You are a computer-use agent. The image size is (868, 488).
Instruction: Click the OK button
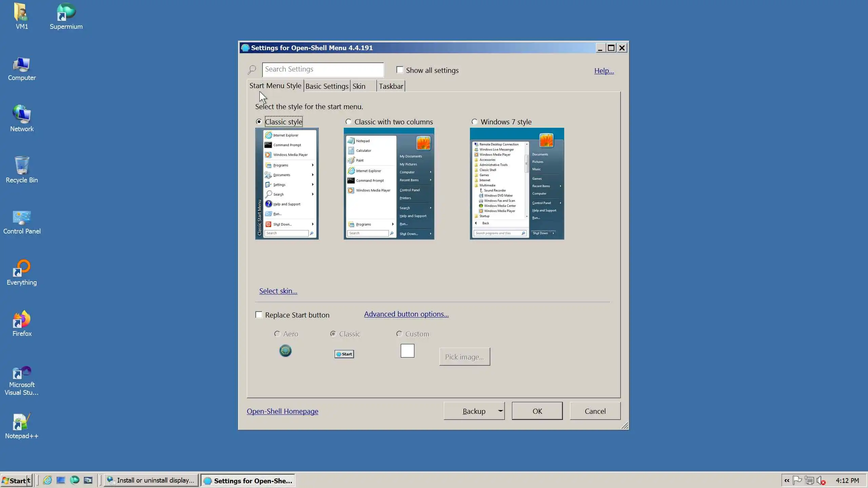coord(537,411)
